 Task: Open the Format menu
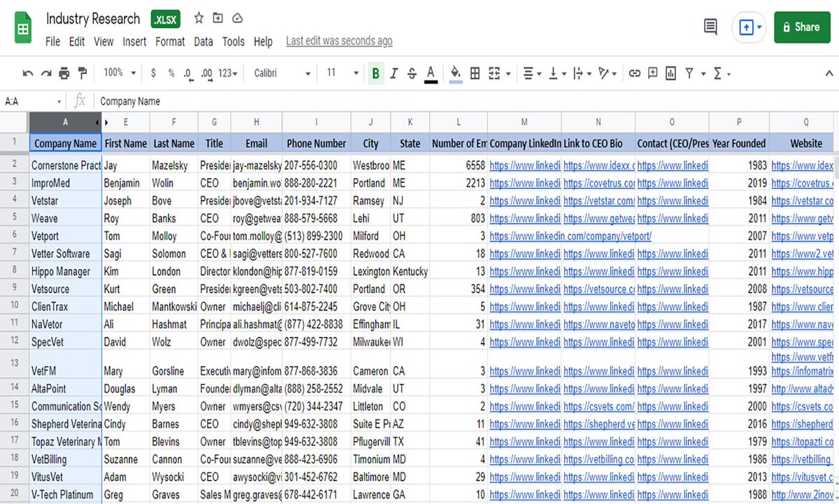[x=170, y=42]
